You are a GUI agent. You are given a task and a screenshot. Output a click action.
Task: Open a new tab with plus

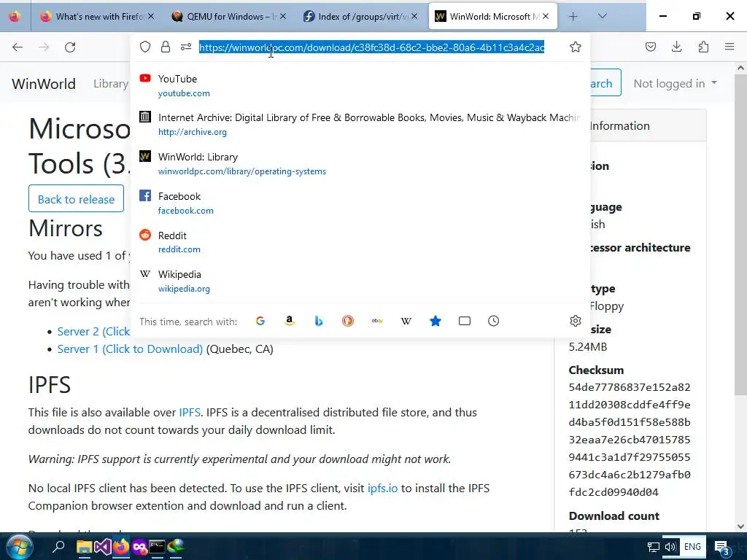click(x=573, y=16)
